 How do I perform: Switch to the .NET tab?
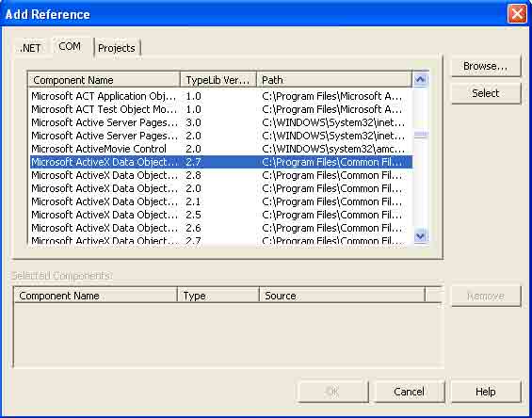[30, 48]
